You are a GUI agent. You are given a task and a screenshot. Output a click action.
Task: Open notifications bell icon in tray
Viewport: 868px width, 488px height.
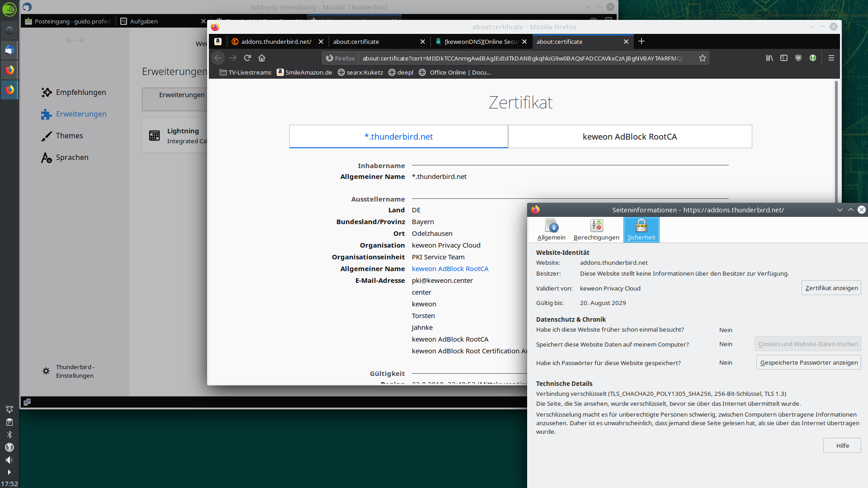click(x=9, y=409)
